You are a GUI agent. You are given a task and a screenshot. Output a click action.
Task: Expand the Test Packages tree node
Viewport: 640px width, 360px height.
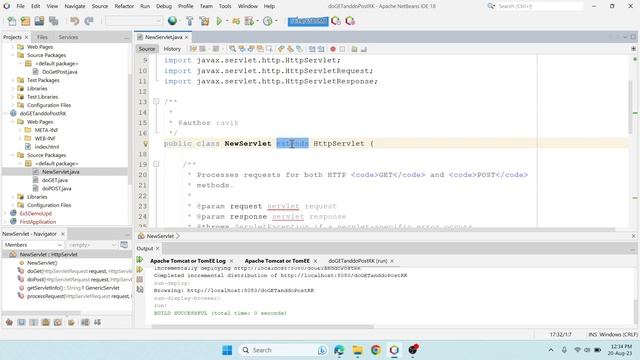coord(13,80)
